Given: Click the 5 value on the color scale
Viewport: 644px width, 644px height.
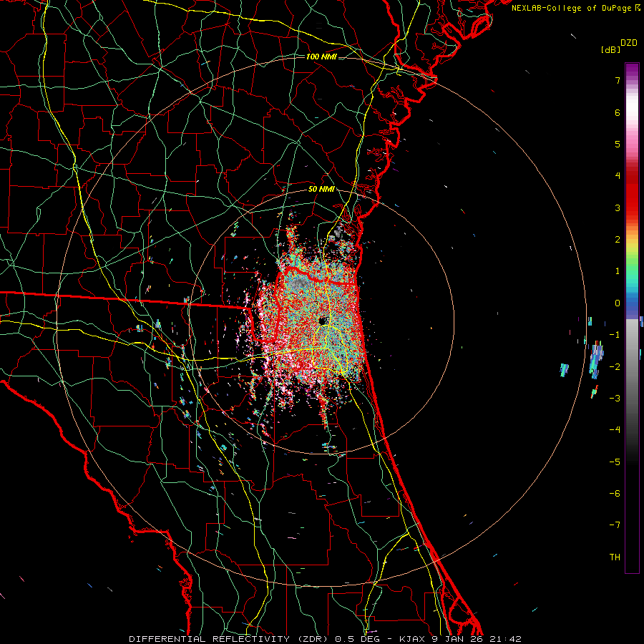Looking at the screenshot, I should (x=618, y=144).
